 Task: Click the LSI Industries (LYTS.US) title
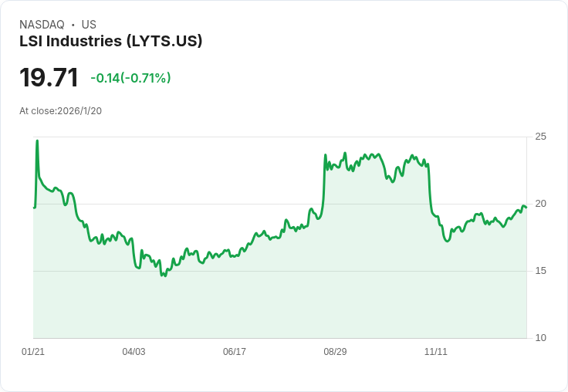[x=110, y=41]
